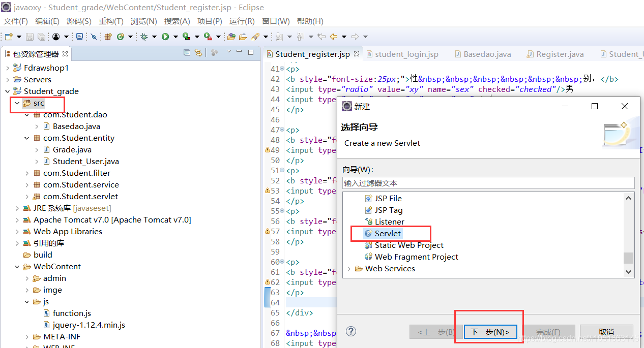Viewport: 644px width, 348px height.
Task: Click the New file toolbar icon
Action: click(x=9, y=37)
